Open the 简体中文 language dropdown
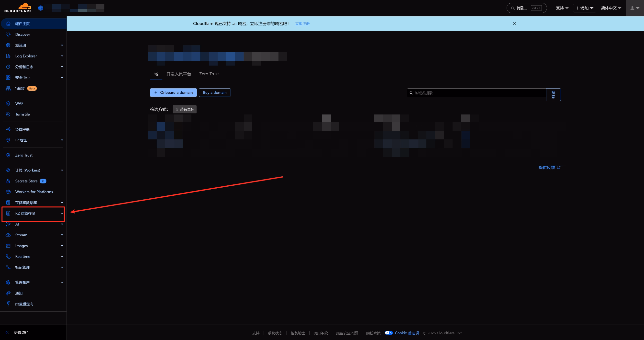Screen dimensions: 644x340 [x=611, y=8]
